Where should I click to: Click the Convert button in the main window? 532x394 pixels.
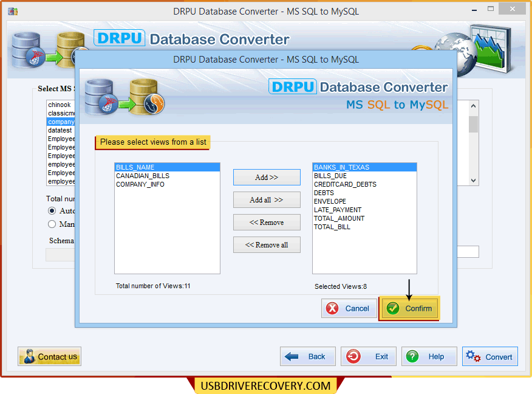click(490, 357)
